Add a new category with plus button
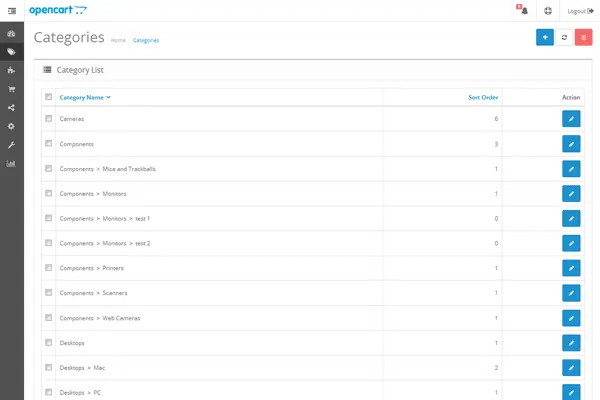The width and height of the screenshot is (600, 400). [x=544, y=38]
